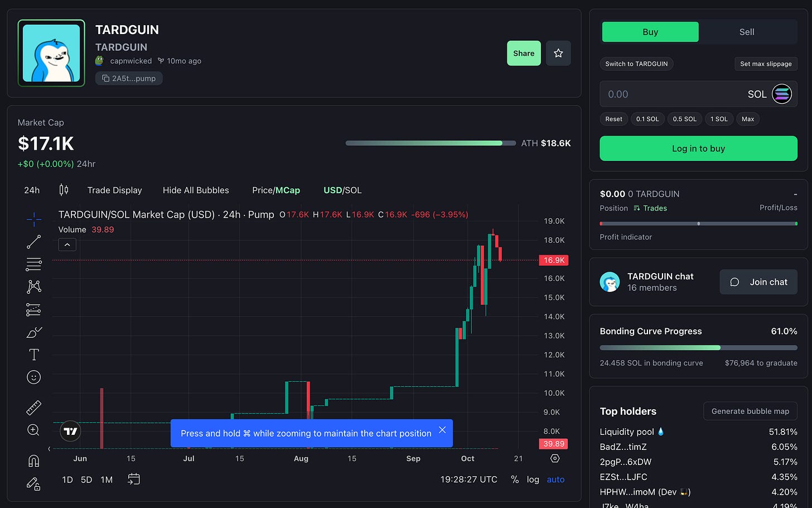Choose the 0.5 SOL preset
Screen dimensions: 812x508
684,119
